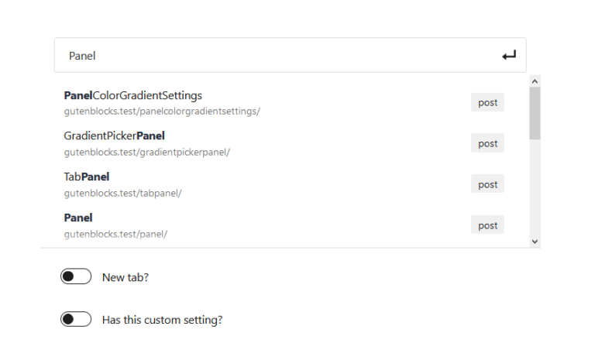Click the scrollbar track below the thumb
595x364 pixels.
535,187
